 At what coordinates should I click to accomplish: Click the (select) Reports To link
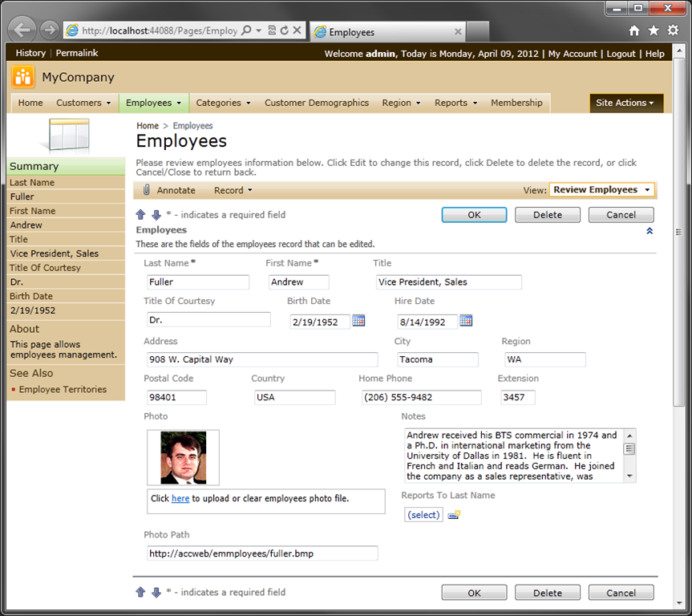[x=423, y=515]
